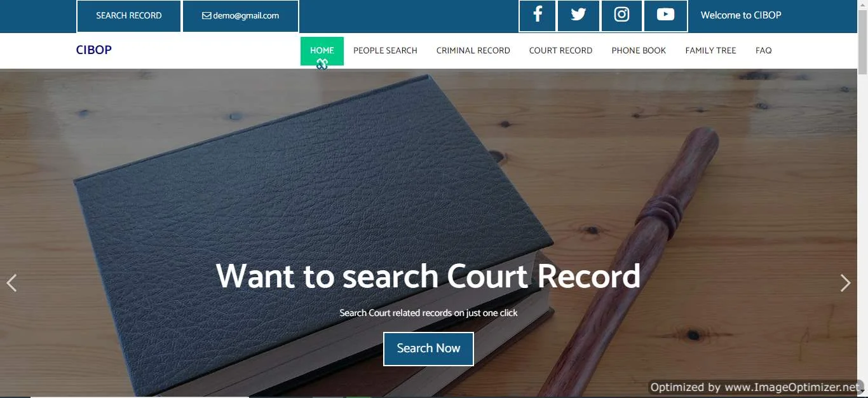Open the PEOPLE SEARCH menu

(385, 51)
